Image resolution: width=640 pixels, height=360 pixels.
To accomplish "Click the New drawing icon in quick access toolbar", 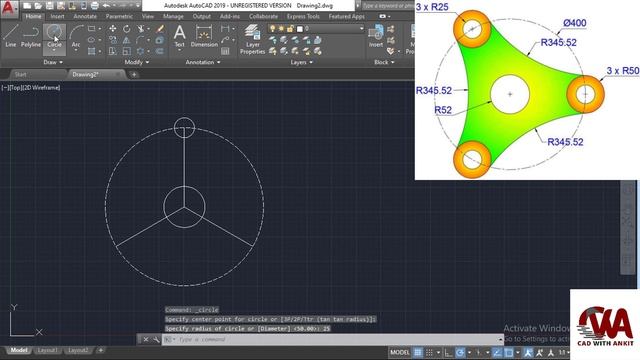I will pyautogui.click(x=27, y=6).
